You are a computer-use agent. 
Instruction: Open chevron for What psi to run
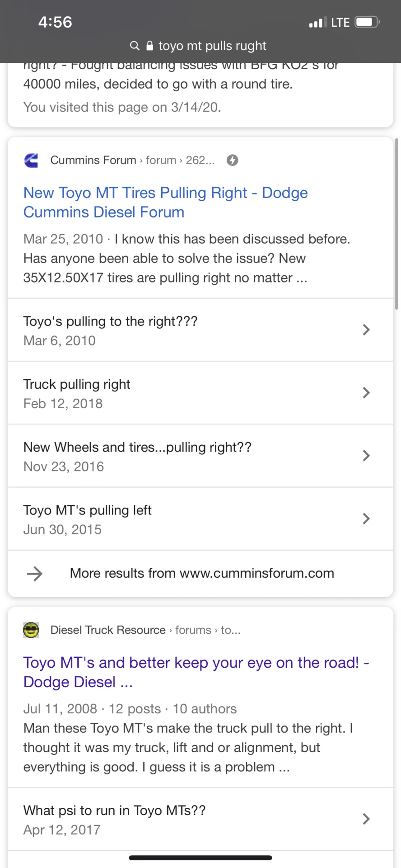coord(366,819)
